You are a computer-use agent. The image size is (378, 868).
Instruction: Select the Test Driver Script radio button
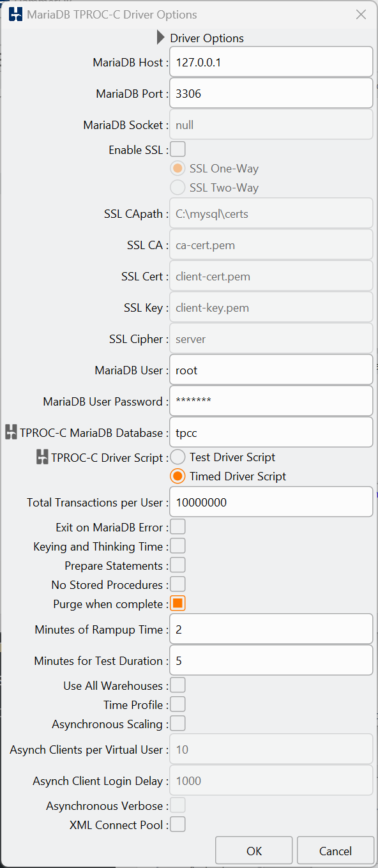(x=178, y=457)
